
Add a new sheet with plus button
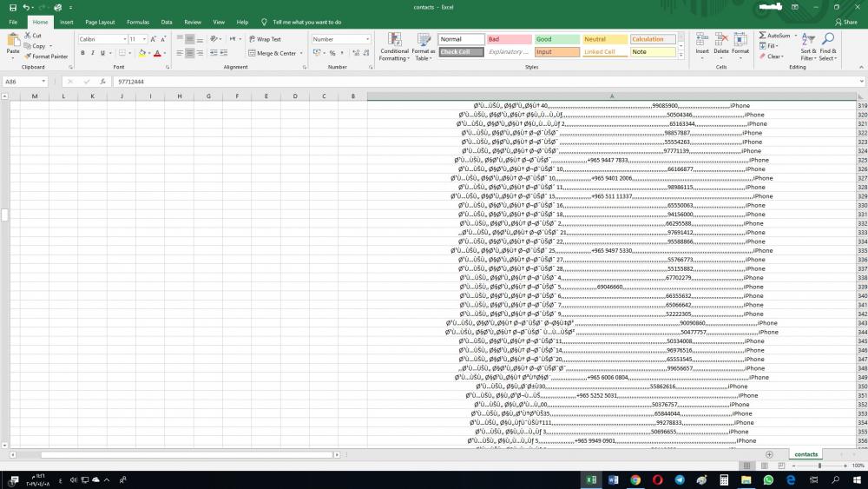tap(769, 454)
